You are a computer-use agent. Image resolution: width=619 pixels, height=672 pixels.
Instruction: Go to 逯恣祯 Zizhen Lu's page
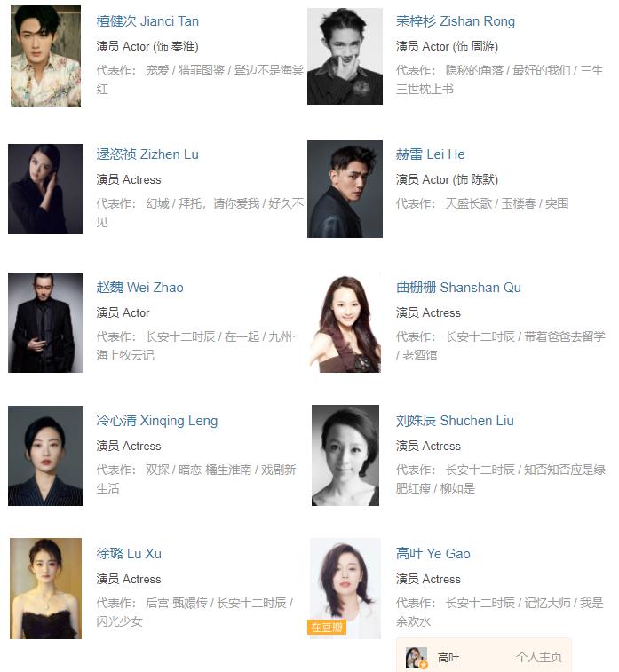coord(147,154)
